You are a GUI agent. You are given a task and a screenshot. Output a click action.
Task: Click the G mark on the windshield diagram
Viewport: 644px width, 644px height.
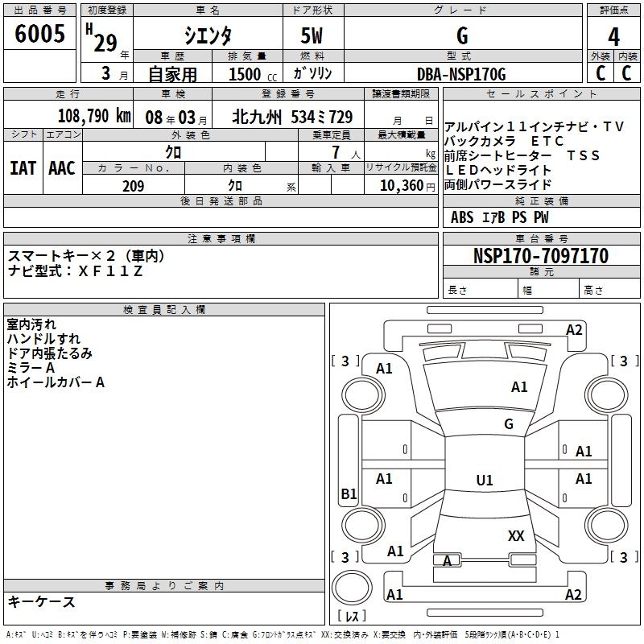(508, 424)
